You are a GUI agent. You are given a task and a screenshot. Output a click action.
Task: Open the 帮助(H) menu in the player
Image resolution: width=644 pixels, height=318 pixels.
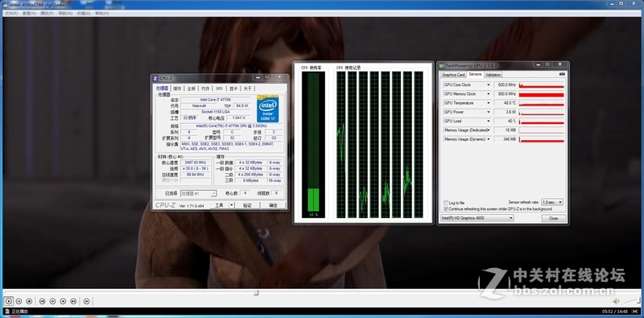point(102,13)
